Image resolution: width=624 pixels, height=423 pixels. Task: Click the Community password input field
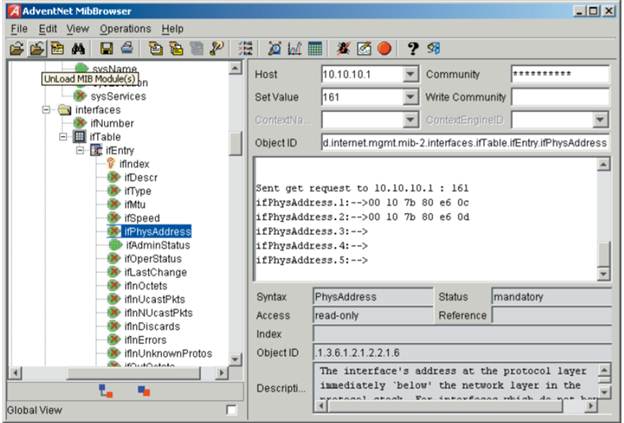pos(559,75)
